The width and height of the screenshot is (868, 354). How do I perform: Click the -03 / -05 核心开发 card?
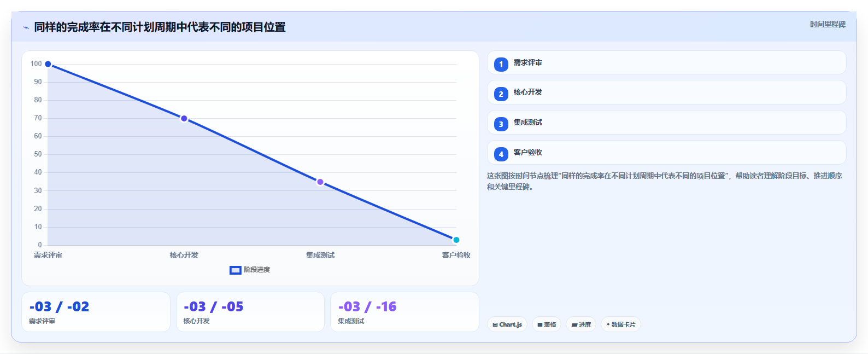[250, 312]
